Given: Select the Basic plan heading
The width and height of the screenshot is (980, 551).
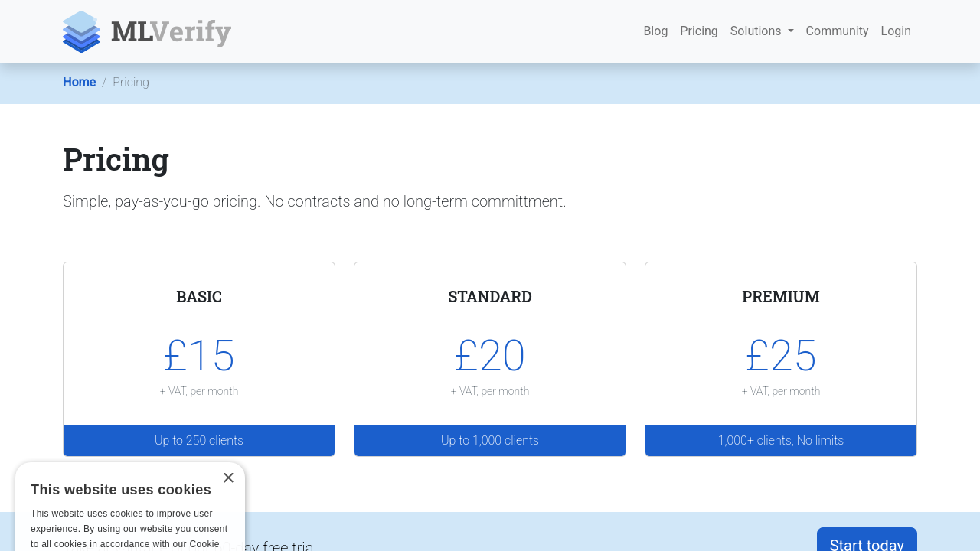Looking at the screenshot, I should 199,297.
